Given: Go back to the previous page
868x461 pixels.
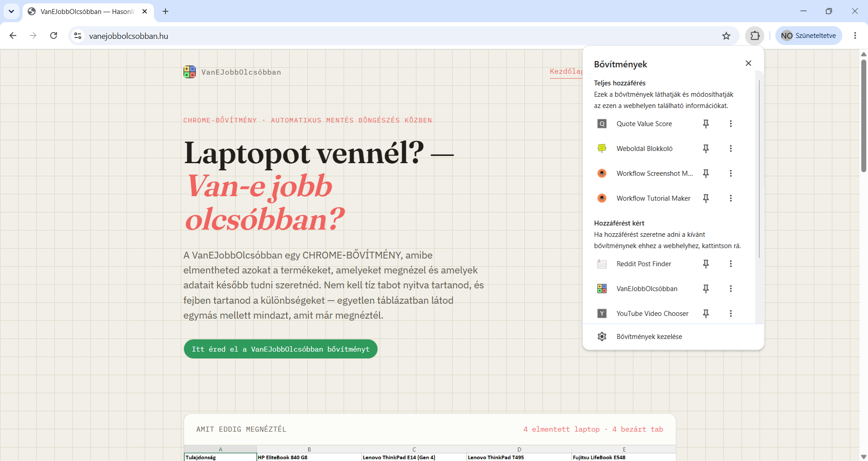Looking at the screenshot, I should tap(13, 36).
